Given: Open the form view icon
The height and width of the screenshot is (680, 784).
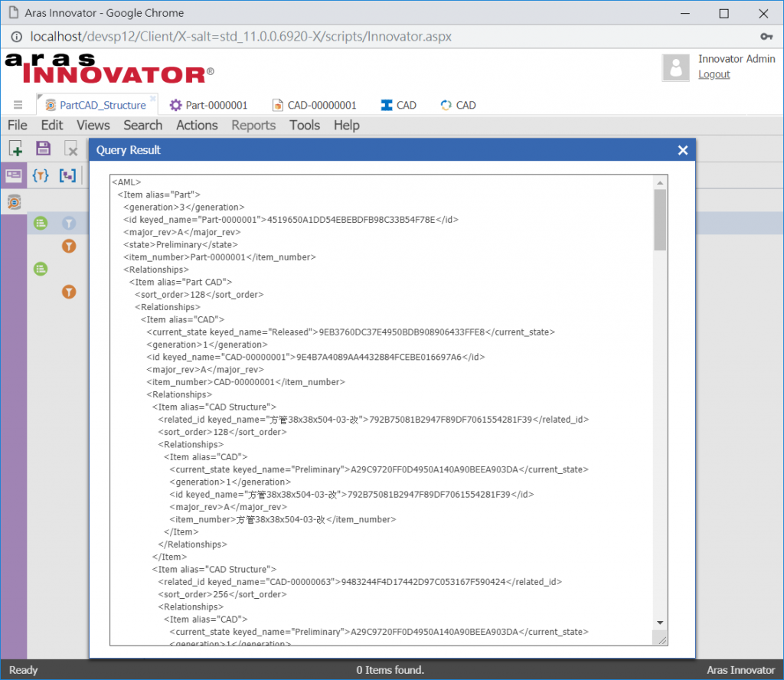Looking at the screenshot, I should 14,175.
